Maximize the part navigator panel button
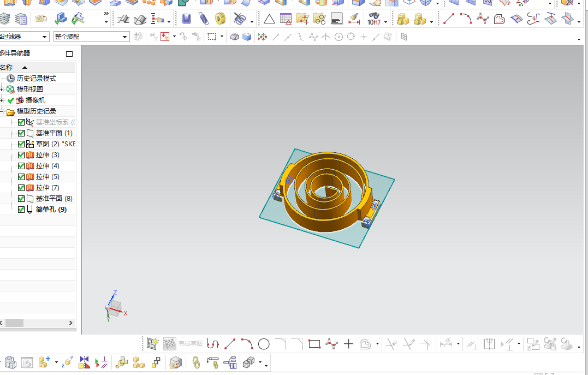The height and width of the screenshot is (375, 588). pos(69,53)
